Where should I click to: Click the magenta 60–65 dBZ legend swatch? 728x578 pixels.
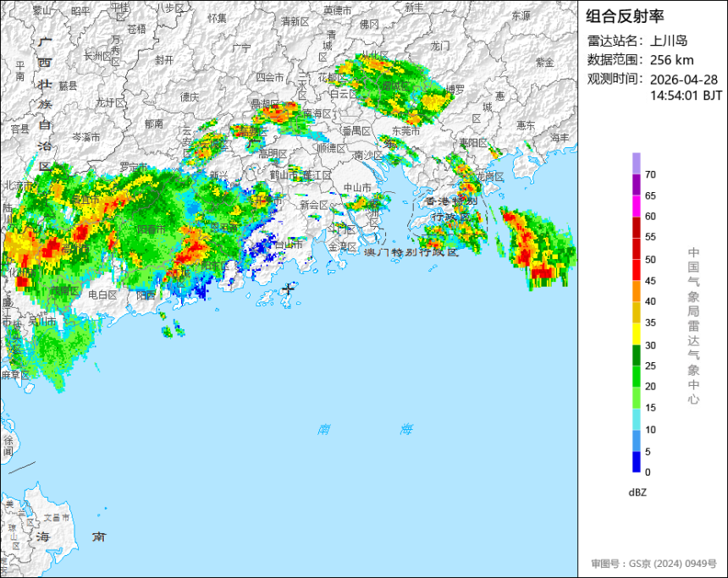click(636, 206)
